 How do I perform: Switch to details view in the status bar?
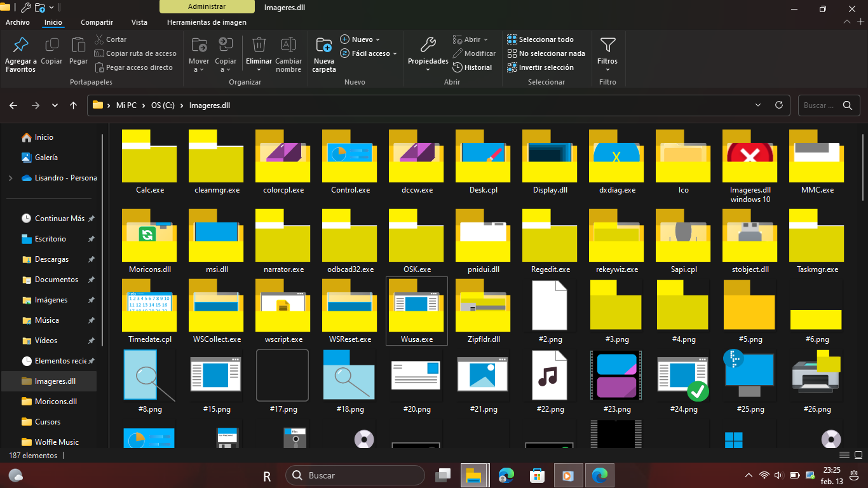click(x=844, y=455)
